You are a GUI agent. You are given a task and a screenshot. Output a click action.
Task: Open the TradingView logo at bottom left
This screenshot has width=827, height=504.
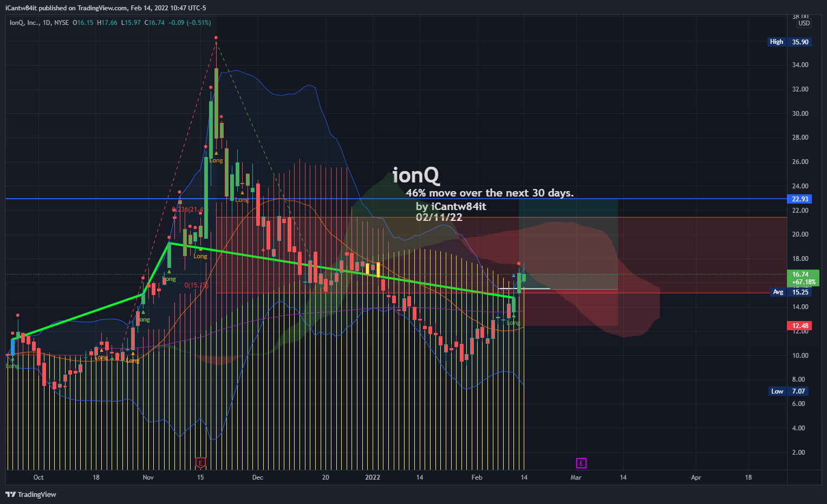tap(31, 494)
